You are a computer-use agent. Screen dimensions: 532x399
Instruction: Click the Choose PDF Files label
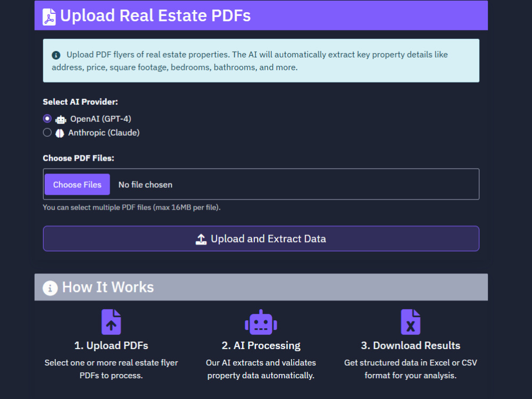coord(78,158)
